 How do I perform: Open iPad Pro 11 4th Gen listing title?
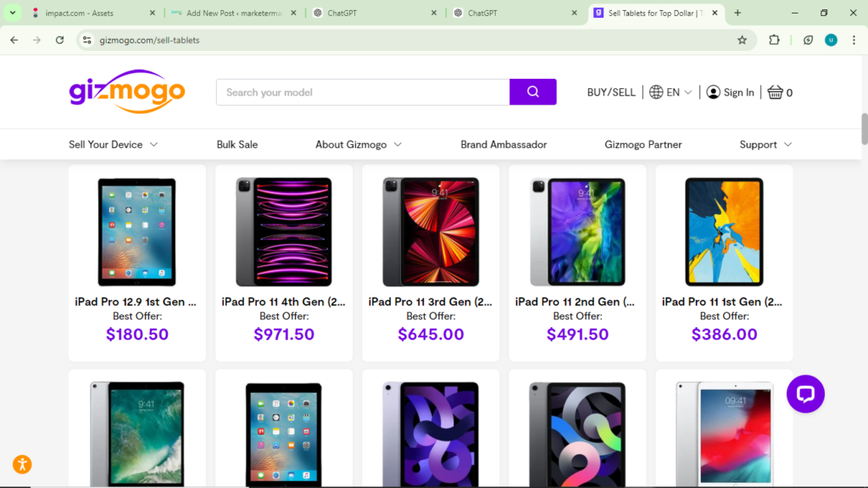click(283, 302)
